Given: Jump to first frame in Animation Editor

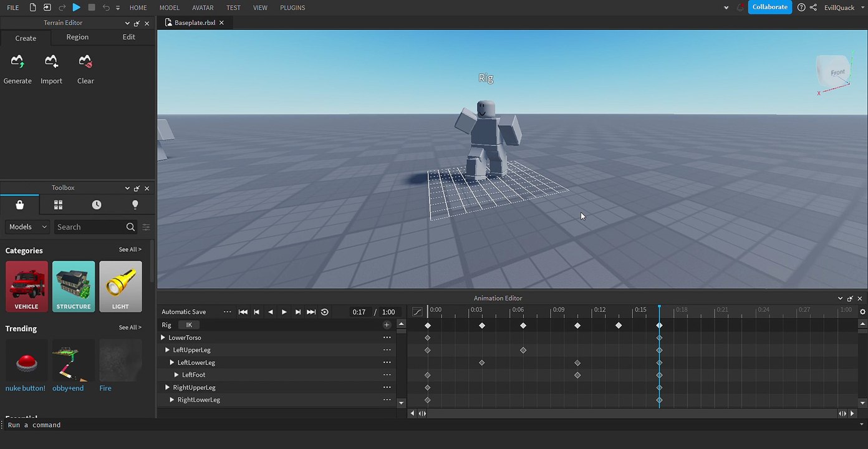Looking at the screenshot, I should pyautogui.click(x=243, y=312).
